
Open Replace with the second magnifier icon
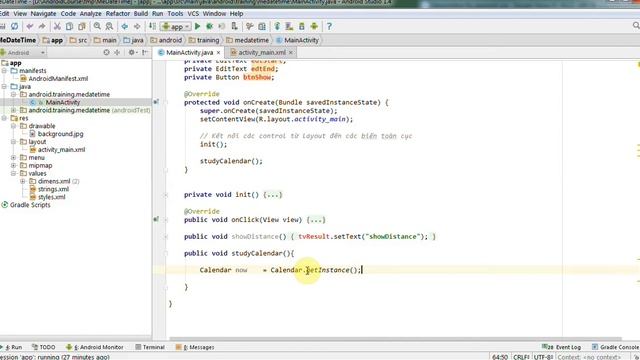(x=109, y=27)
